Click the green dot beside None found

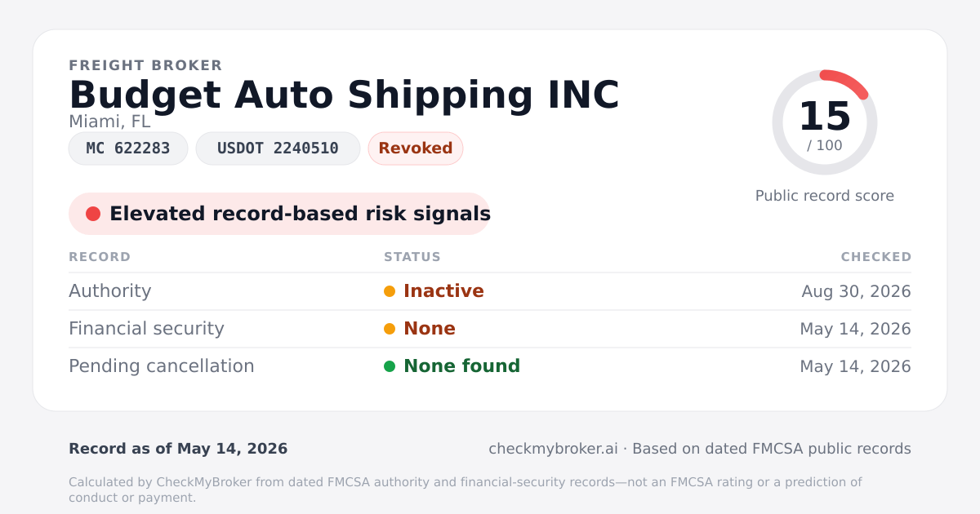390,366
